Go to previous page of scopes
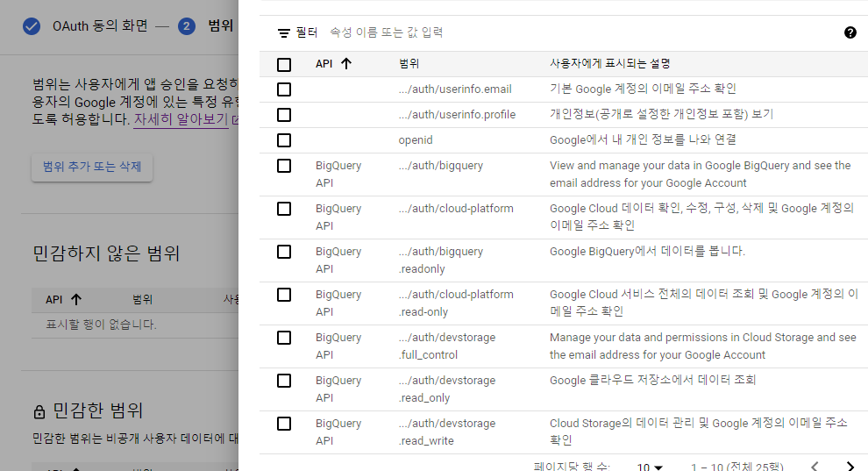 click(815, 466)
